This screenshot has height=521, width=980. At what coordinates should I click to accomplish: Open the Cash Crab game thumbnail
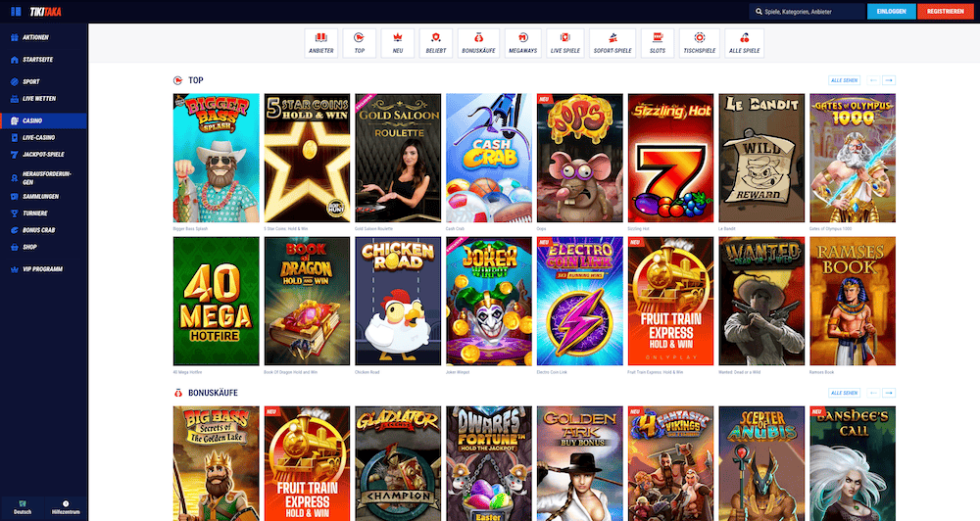(489, 158)
